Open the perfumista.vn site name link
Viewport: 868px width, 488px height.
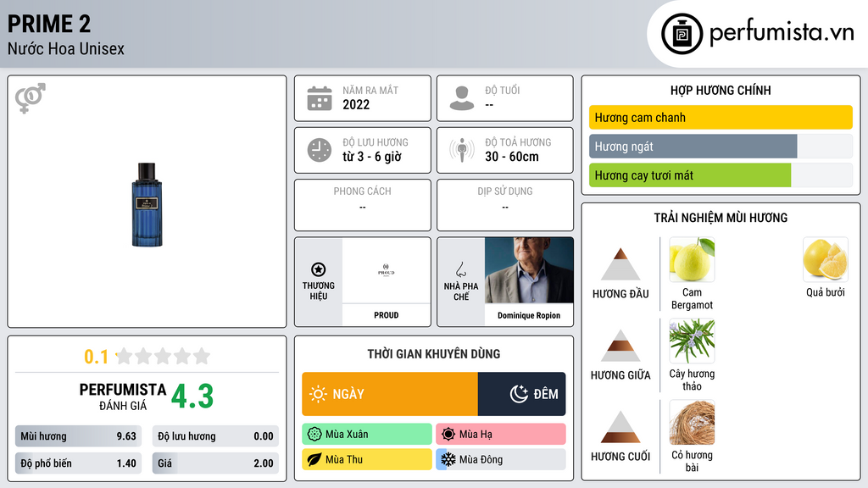782,33
